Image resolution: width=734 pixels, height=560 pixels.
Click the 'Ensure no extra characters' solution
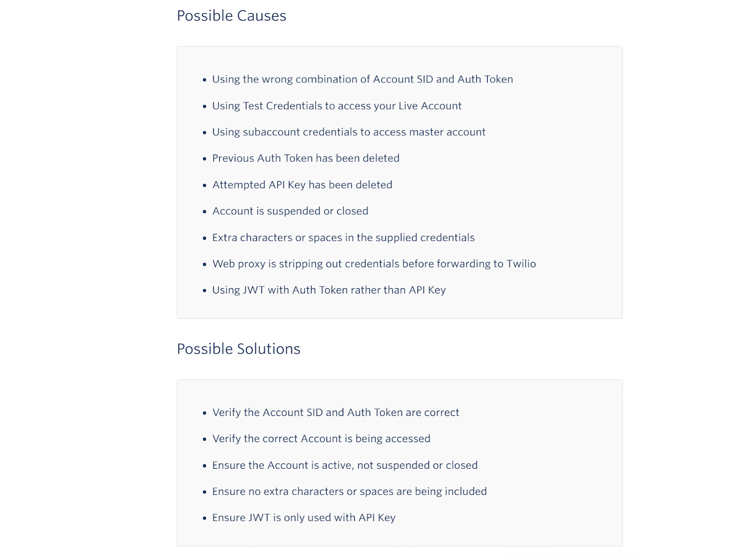(x=349, y=491)
